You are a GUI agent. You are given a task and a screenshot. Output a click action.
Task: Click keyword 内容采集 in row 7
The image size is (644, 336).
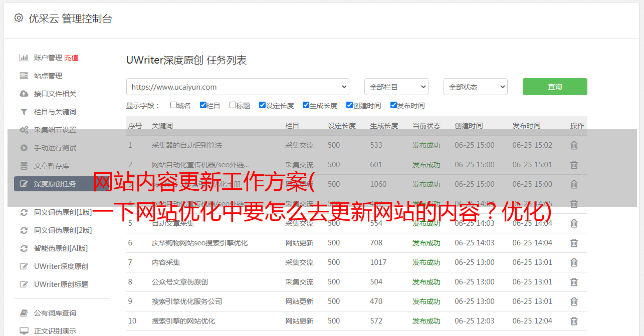(x=166, y=262)
